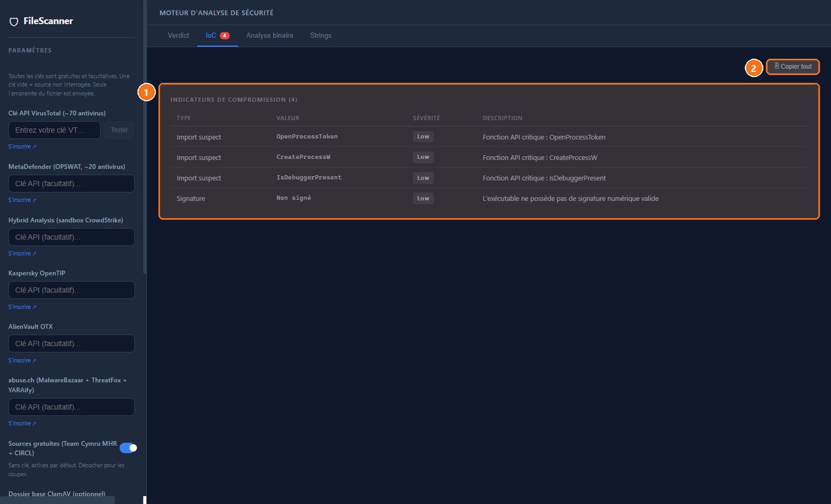Click Low severity badge in Signature row
831x504 pixels.
[x=423, y=198]
